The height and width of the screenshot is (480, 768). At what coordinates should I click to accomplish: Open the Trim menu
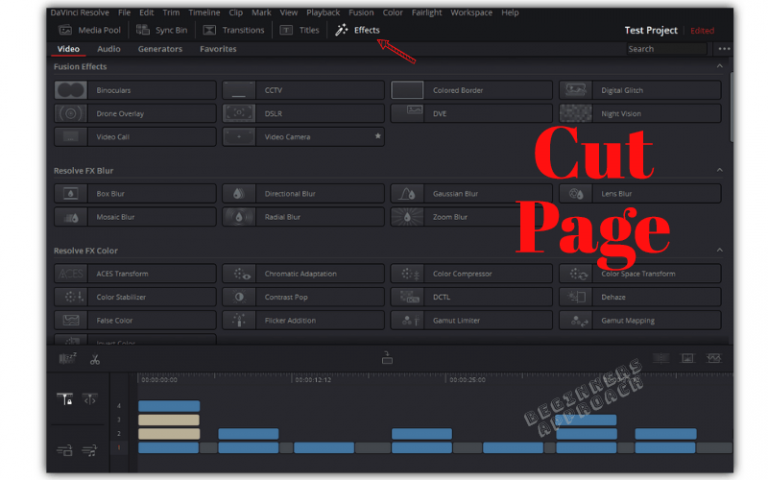[x=171, y=13]
